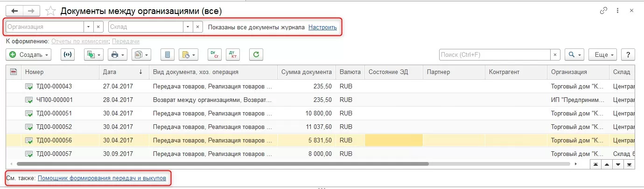Screen dimensions: 644x189
Task: Open Помощник формирования передач и выкупов link
Action: click(102, 178)
